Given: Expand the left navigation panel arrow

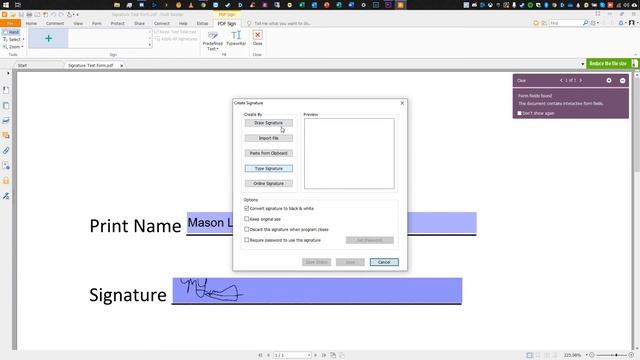Looking at the screenshot, I should 8,73.
